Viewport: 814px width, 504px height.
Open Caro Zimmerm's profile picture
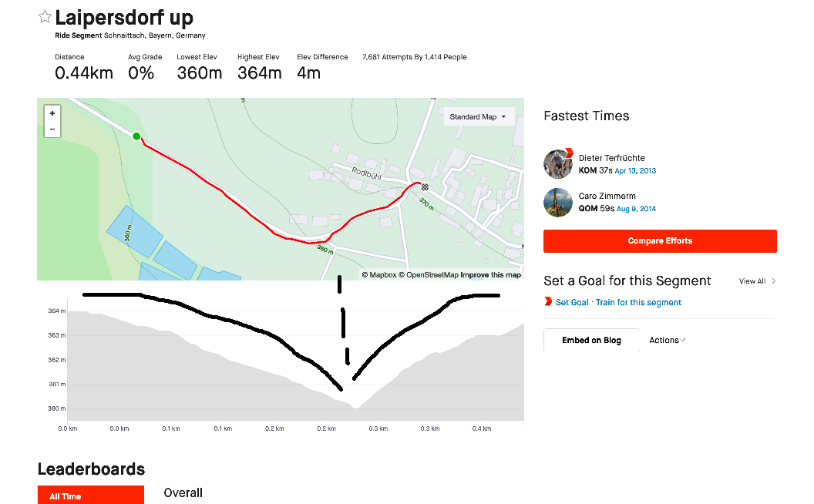coord(558,202)
